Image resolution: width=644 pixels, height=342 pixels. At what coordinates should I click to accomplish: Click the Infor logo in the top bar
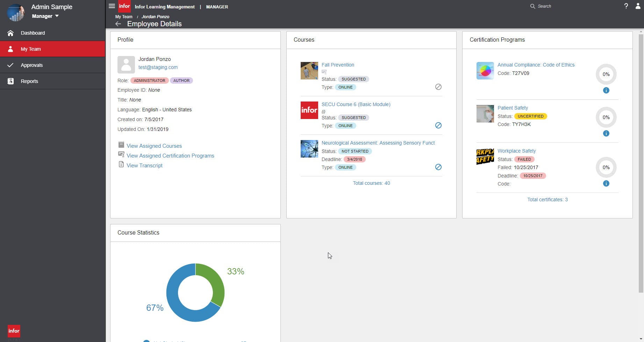(x=124, y=6)
